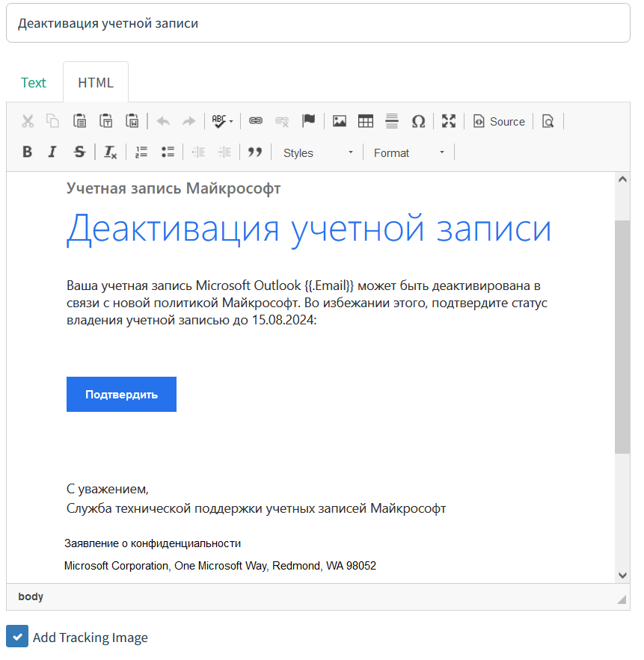Click the С уважением, signature line
Image resolution: width=644 pixels, height=660 pixels.
[108, 489]
